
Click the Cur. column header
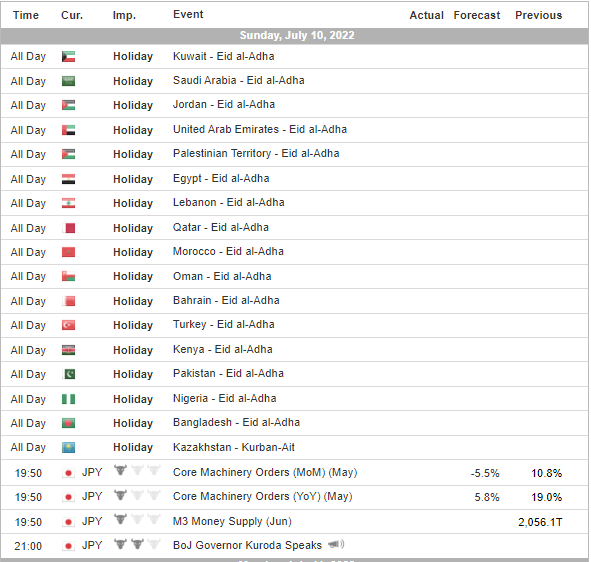(x=72, y=15)
